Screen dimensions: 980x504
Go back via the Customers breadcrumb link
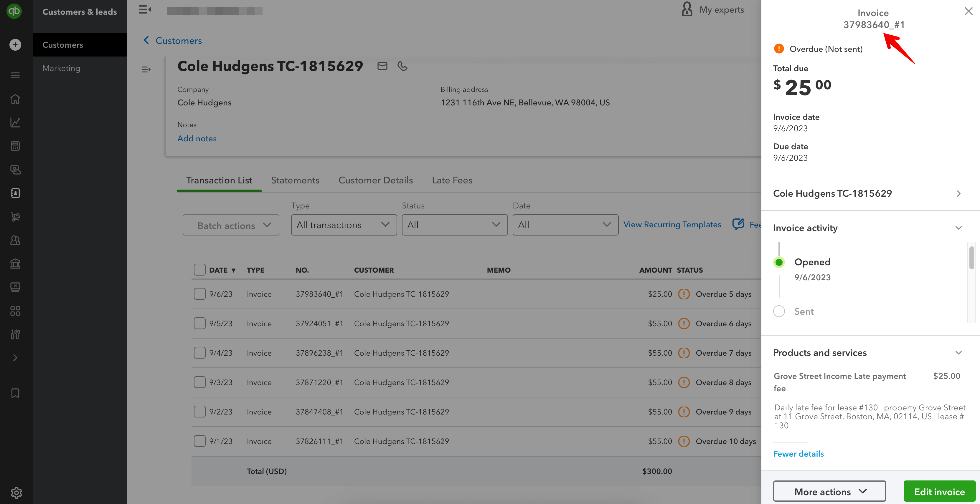pos(179,41)
